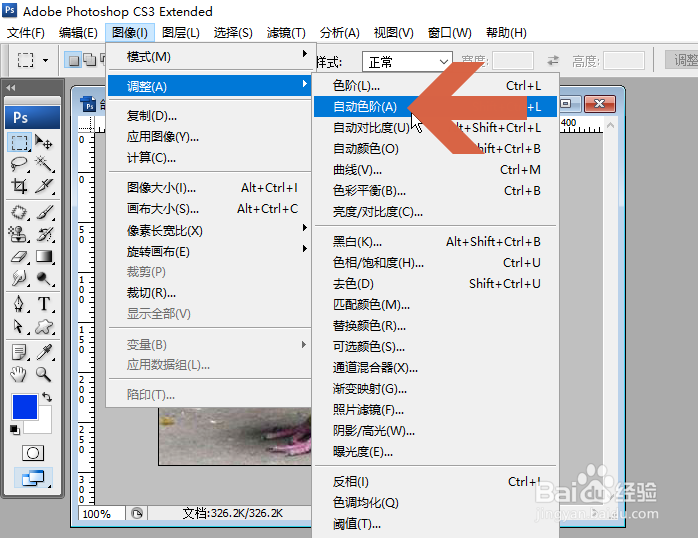This screenshot has width=698, height=538.
Task: Open the white background color picker
Action: 43,423
